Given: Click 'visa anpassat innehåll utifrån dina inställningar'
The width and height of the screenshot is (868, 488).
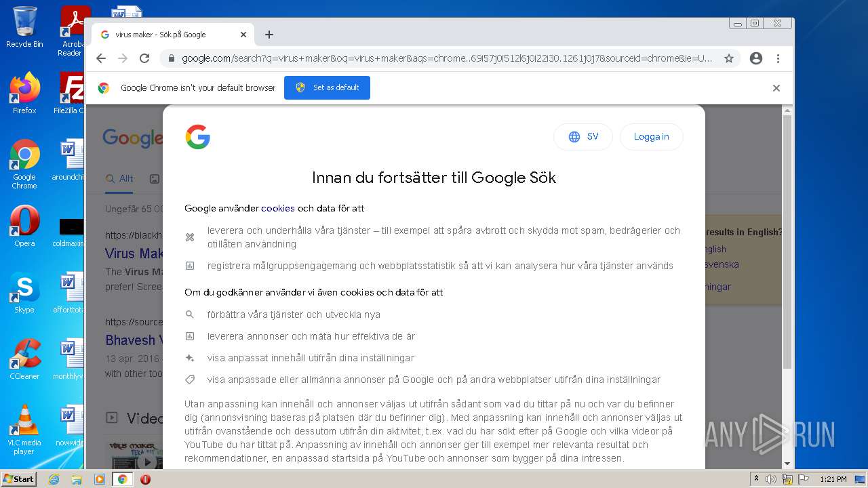Looking at the screenshot, I should [311, 358].
